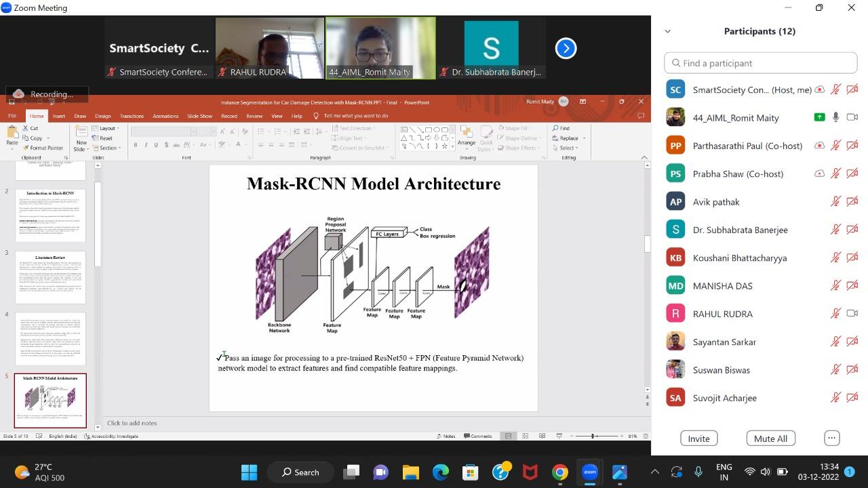
Task: Open File Explorer from the taskbar
Action: (x=410, y=472)
